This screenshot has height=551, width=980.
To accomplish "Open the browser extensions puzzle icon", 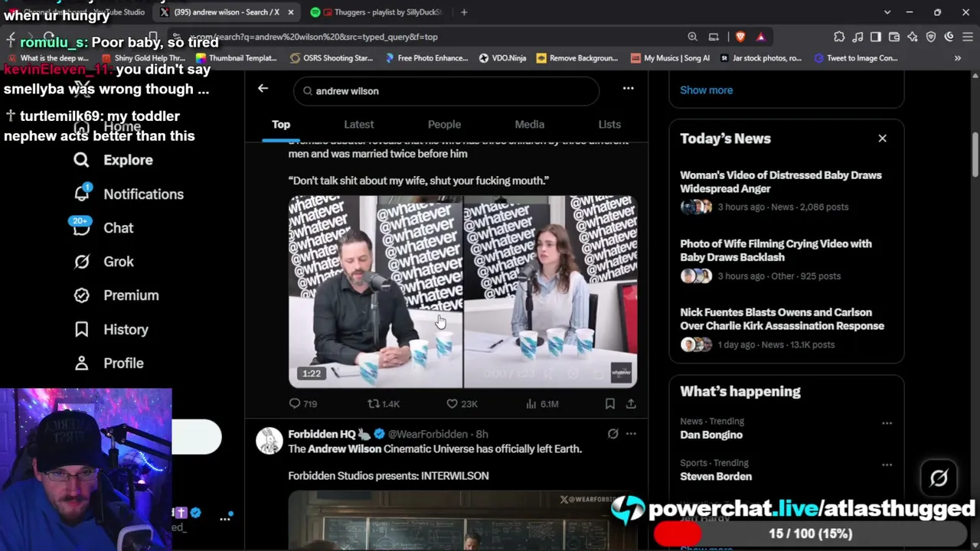I will click(839, 37).
